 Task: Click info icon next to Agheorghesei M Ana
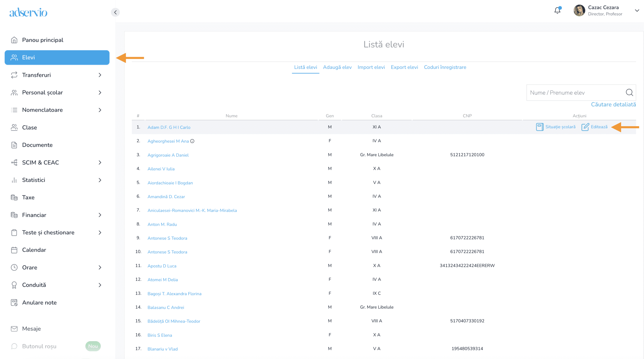[192, 141]
